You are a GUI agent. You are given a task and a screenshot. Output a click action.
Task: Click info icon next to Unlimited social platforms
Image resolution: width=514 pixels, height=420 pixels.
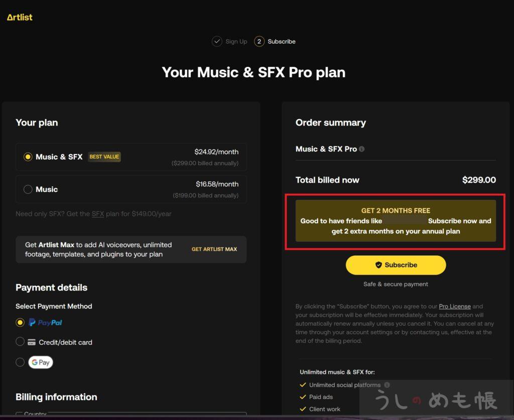click(387, 385)
